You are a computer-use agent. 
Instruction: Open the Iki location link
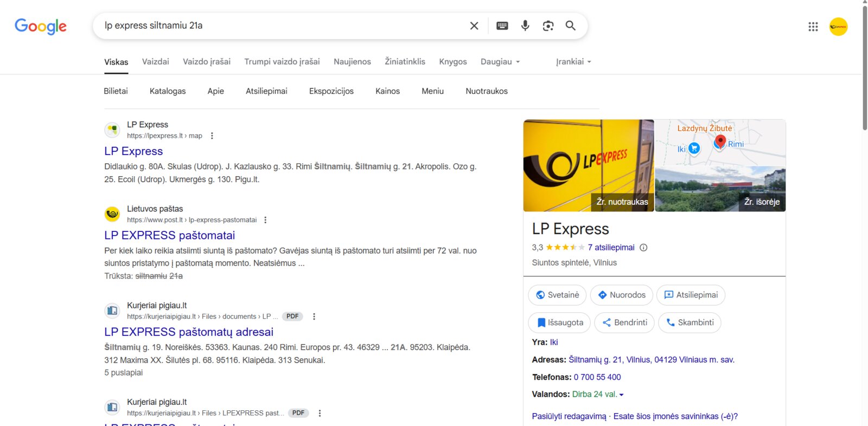pyautogui.click(x=554, y=343)
